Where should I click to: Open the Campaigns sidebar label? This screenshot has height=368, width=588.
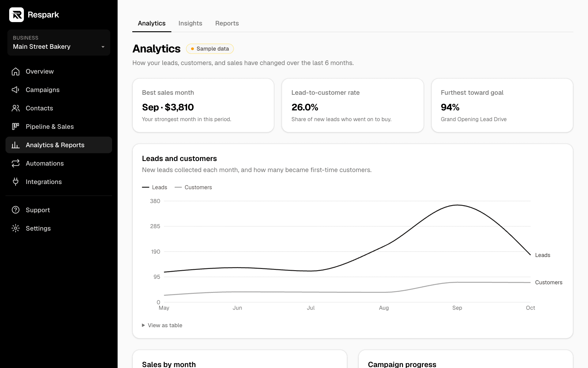(x=43, y=90)
